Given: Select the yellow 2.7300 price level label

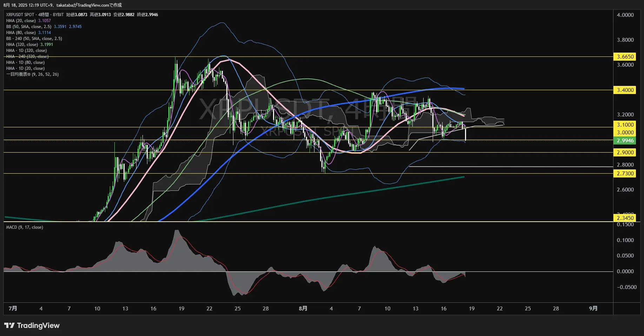Looking at the screenshot, I should [625, 173].
